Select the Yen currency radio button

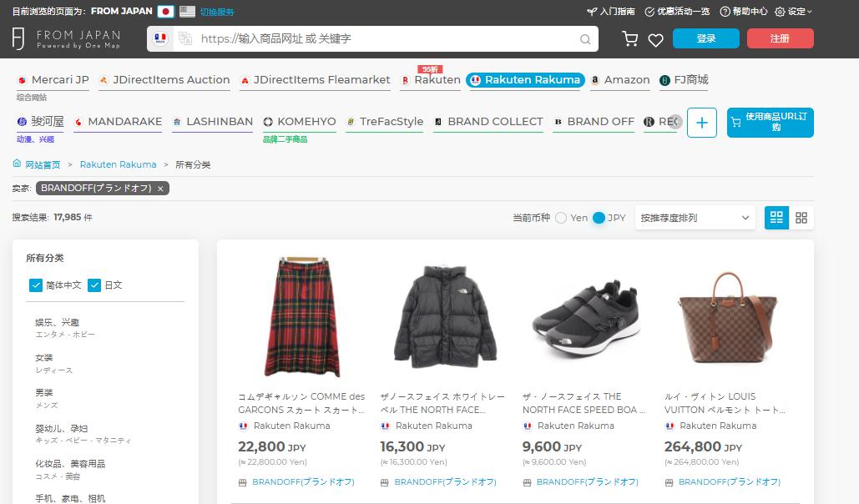pyautogui.click(x=561, y=218)
